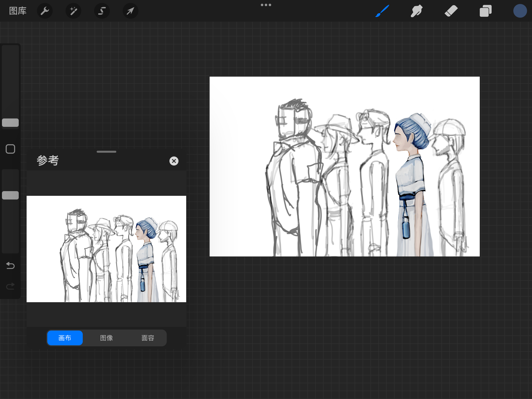The width and height of the screenshot is (532, 399).
Task: Switch reference to 面容 tab
Action: (x=148, y=338)
